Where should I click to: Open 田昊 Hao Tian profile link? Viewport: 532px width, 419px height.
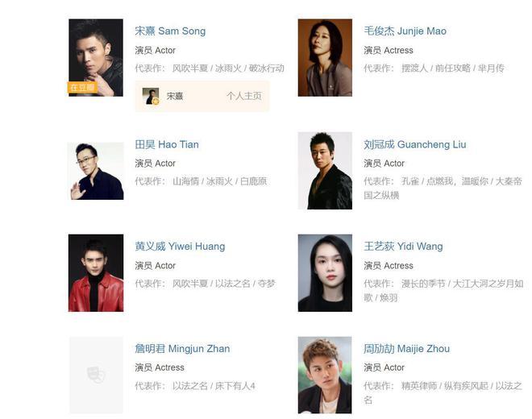coord(167,144)
